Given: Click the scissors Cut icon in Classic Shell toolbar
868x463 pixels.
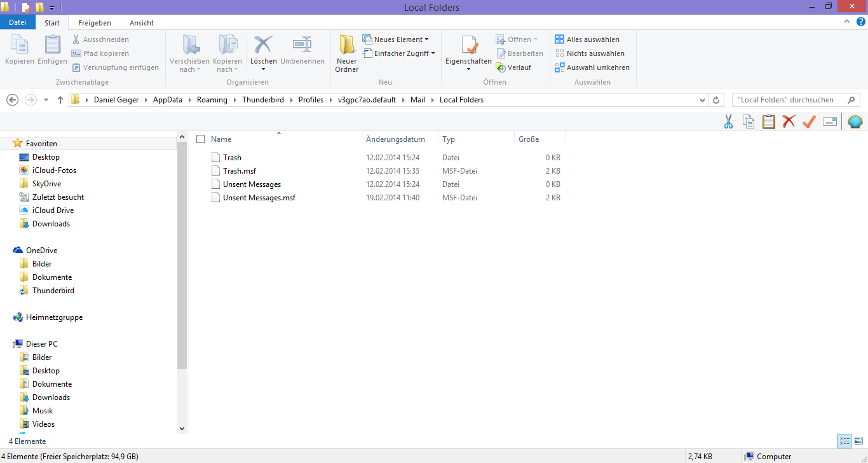Looking at the screenshot, I should click(728, 122).
